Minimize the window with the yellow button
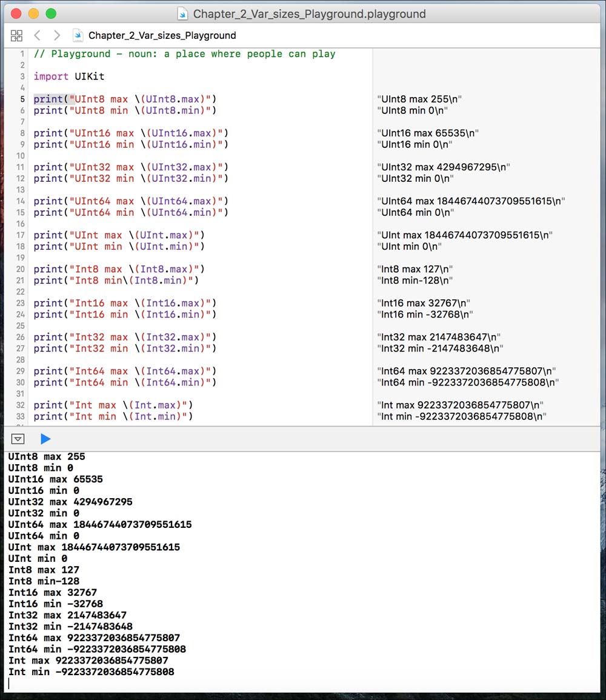Viewport: 606px width, 700px height. click(x=33, y=13)
